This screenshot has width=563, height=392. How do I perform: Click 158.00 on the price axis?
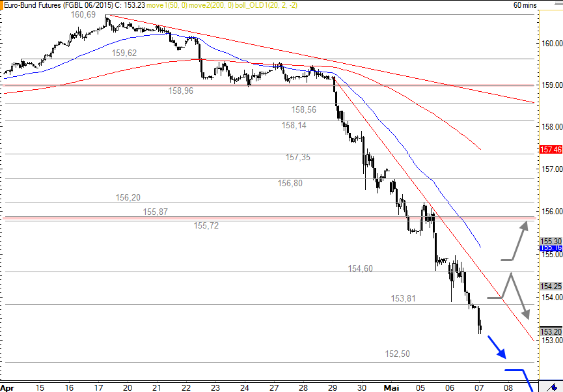(552, 127)
